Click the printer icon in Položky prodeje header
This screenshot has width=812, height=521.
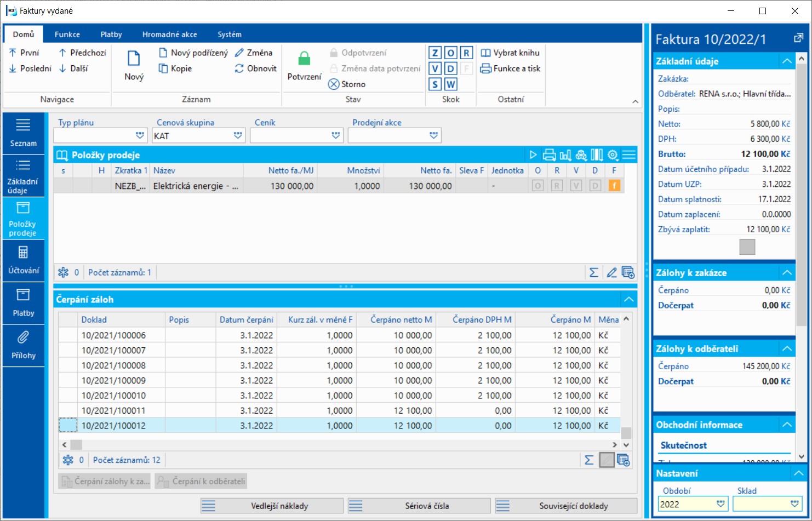[549, 155]
